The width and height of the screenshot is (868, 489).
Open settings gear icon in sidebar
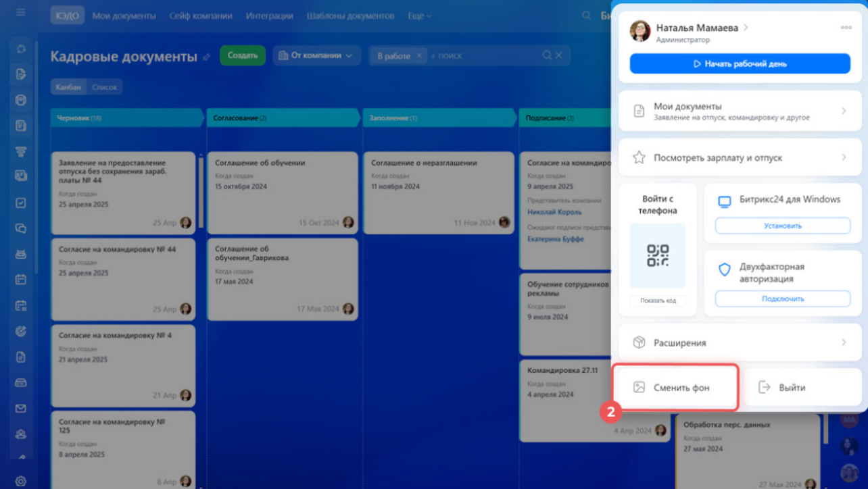click(21, 481)
